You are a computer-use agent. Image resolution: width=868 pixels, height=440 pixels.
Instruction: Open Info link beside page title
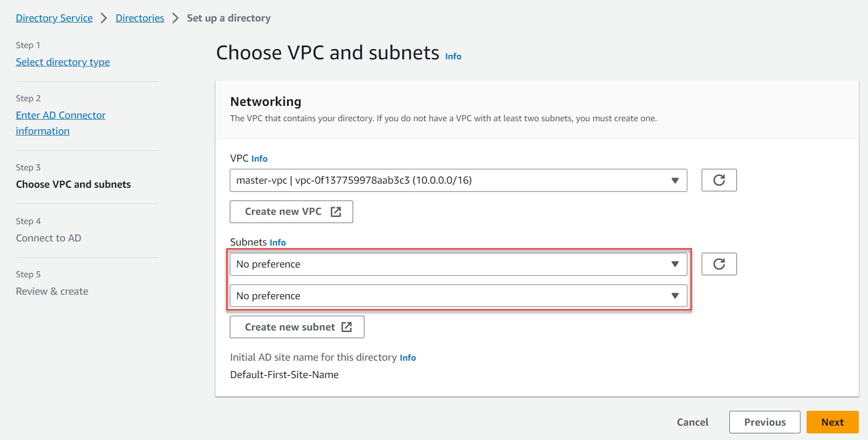[453, 56]
